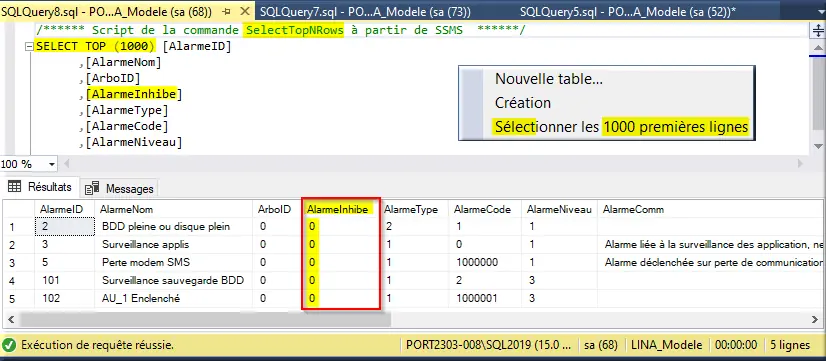Click cell 'Surveillance sauvegarde BDD'
This screenshot has height=361, width=826.
pos(173,280)
